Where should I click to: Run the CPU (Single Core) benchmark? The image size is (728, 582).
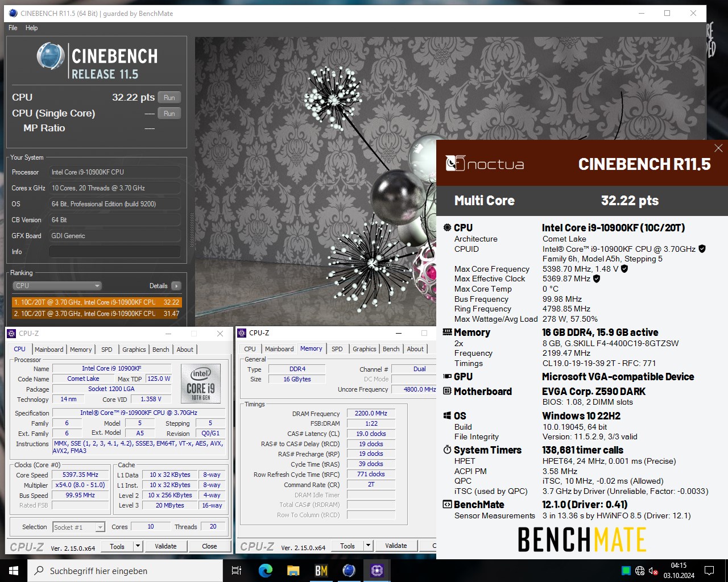169,114
